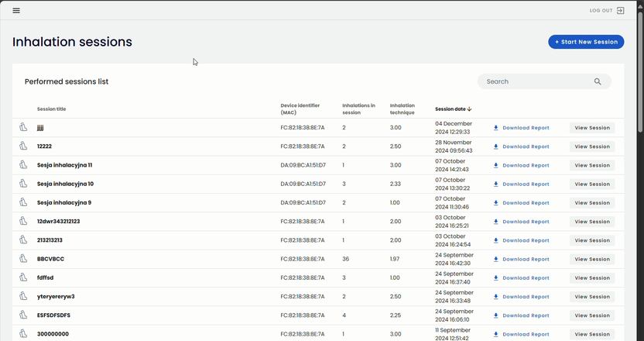644x341 pixels.
Task: Click inhaler icon for session 300000000
Action: (23, 333)
